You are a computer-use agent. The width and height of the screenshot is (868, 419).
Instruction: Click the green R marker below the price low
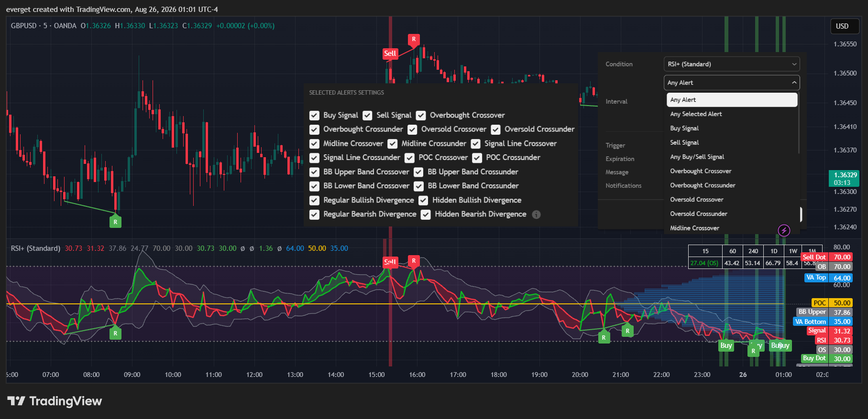tap(115, 222)
